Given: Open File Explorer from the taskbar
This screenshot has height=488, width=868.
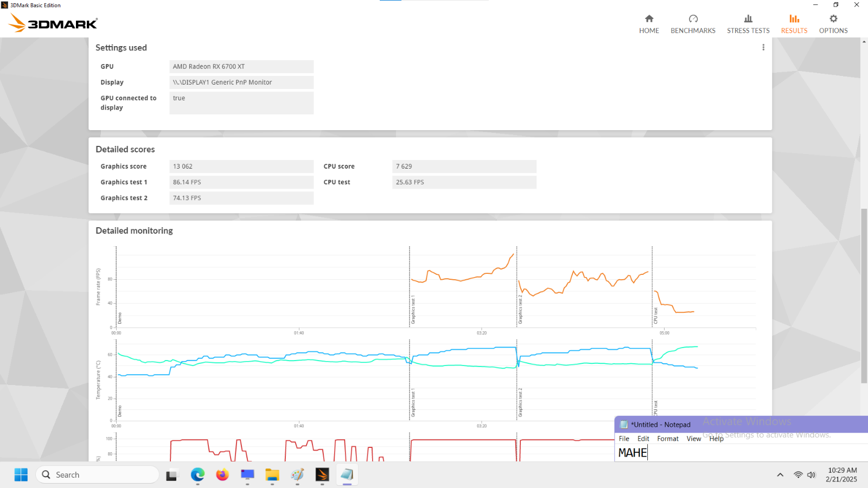Looking at the screenshot, I should pos(272,475).
